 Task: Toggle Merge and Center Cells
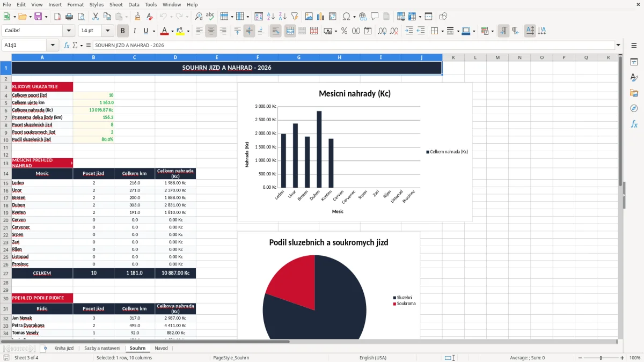(290, 31)
